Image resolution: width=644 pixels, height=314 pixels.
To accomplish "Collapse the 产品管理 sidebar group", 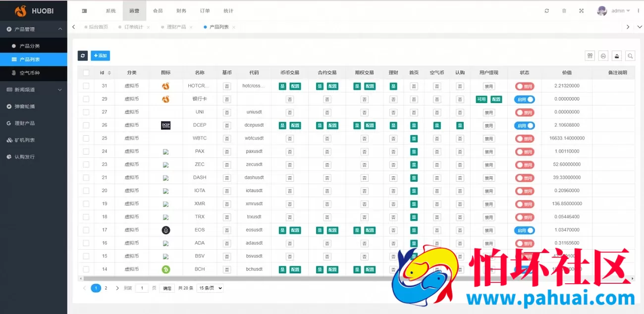I will click(x=33, y=29).
